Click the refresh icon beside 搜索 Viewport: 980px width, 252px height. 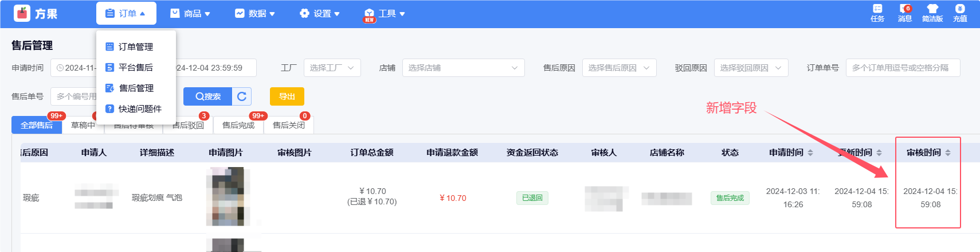[x=242, y=96]
